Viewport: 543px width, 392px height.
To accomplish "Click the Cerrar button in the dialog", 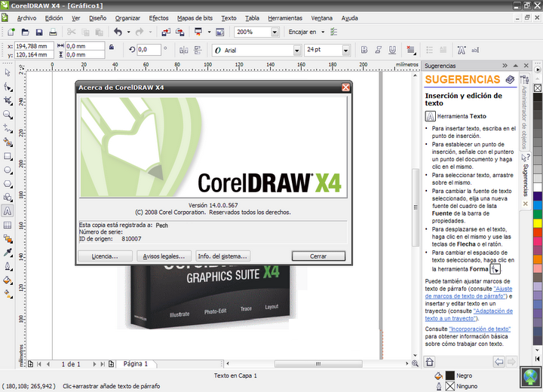I will [318, 256].
